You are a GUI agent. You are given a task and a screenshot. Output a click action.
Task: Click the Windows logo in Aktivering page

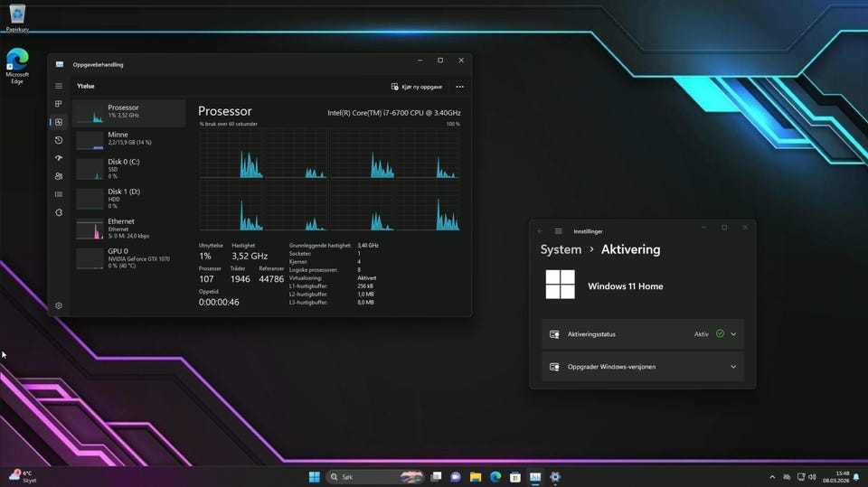click(x=561, y=285)
